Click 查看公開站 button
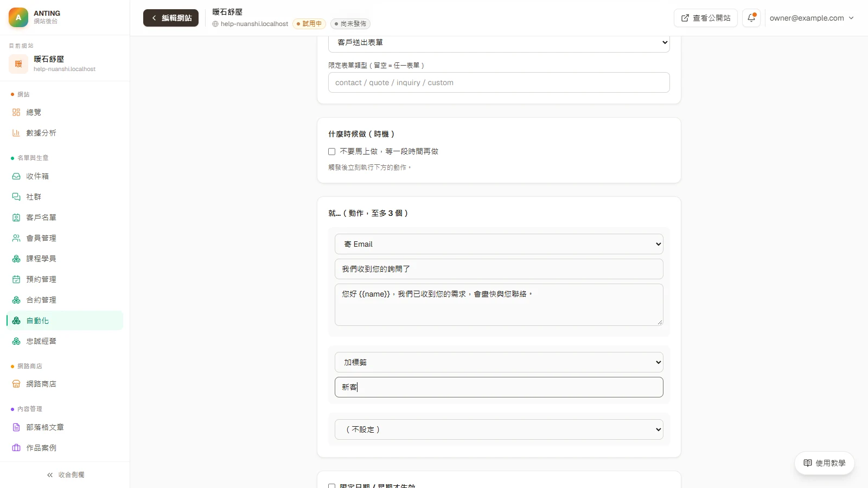This screenshot has height=488, width=868. point(706,18)
